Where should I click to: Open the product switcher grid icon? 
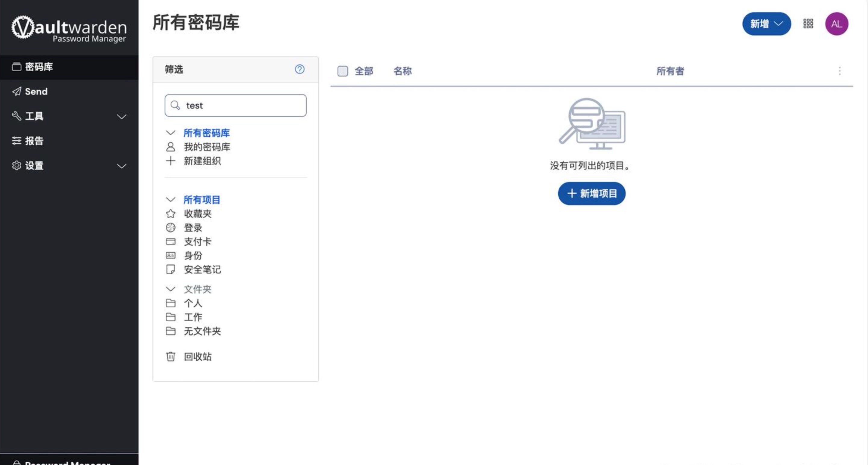(x=808, y=23)
